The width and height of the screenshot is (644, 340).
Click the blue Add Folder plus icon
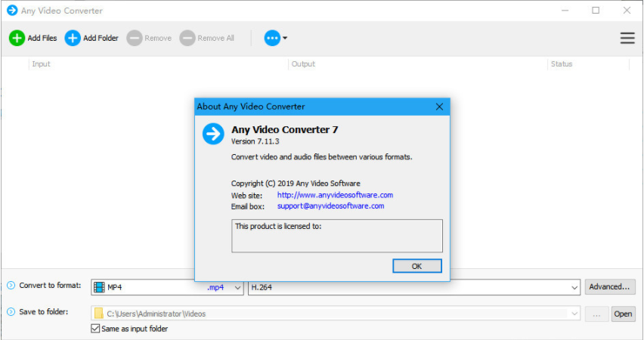pos(73,39)
